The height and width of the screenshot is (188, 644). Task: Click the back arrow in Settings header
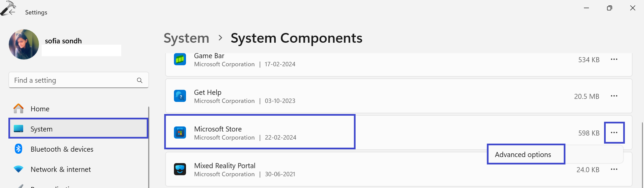[x=12, y=12]
